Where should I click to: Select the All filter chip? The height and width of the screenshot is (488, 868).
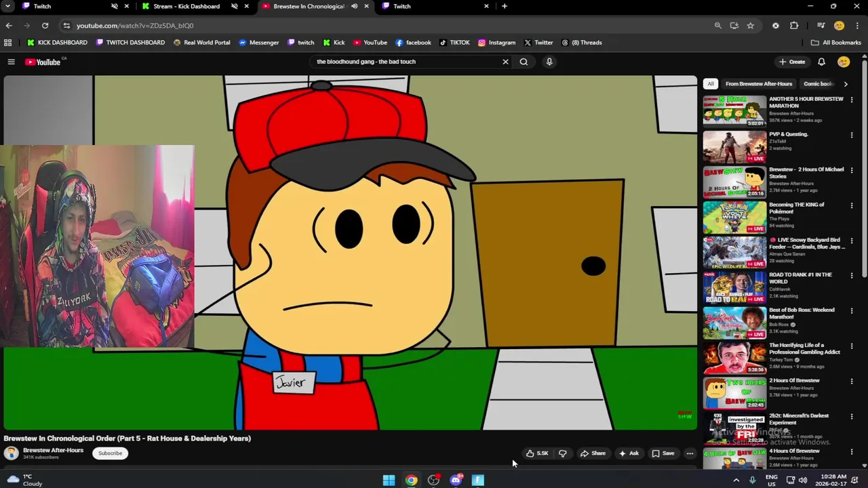pyautogui.click(x=710, y=84)
